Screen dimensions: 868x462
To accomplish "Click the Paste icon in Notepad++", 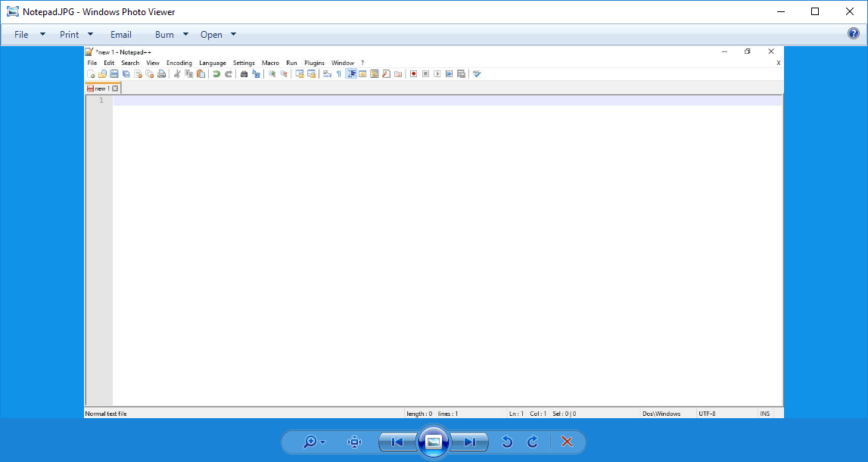I will [x=201, y=73].
